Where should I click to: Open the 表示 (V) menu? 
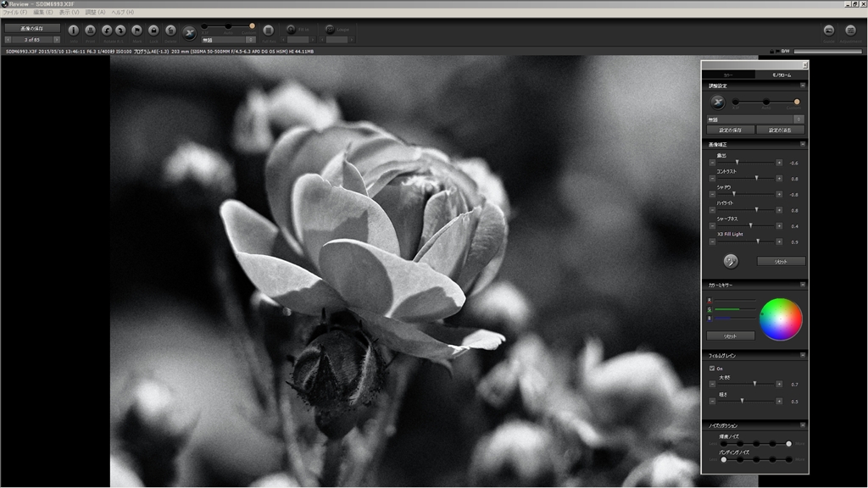70,12
